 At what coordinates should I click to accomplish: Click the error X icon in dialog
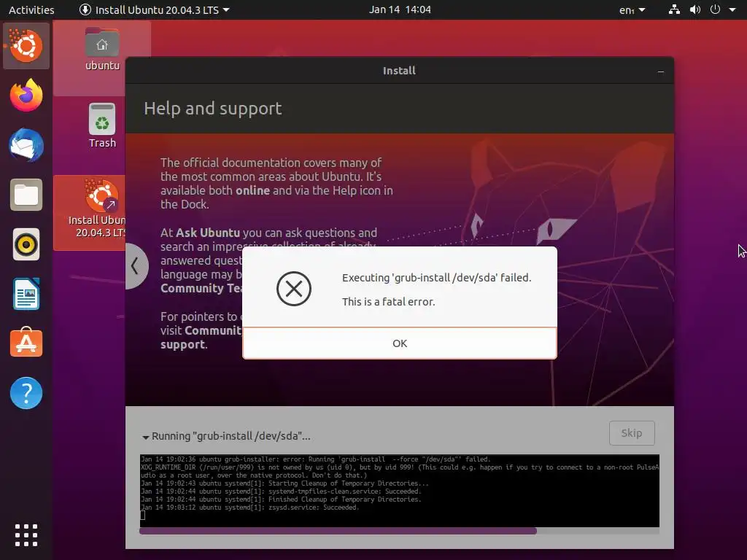point(294,289)
